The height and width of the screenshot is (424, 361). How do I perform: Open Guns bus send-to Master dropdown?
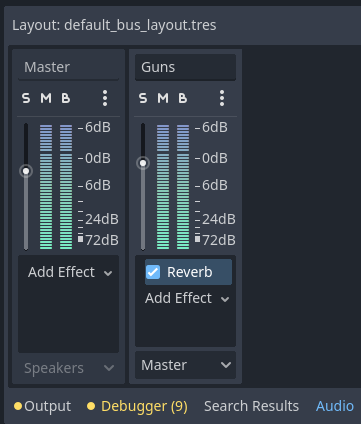(186, 365)
